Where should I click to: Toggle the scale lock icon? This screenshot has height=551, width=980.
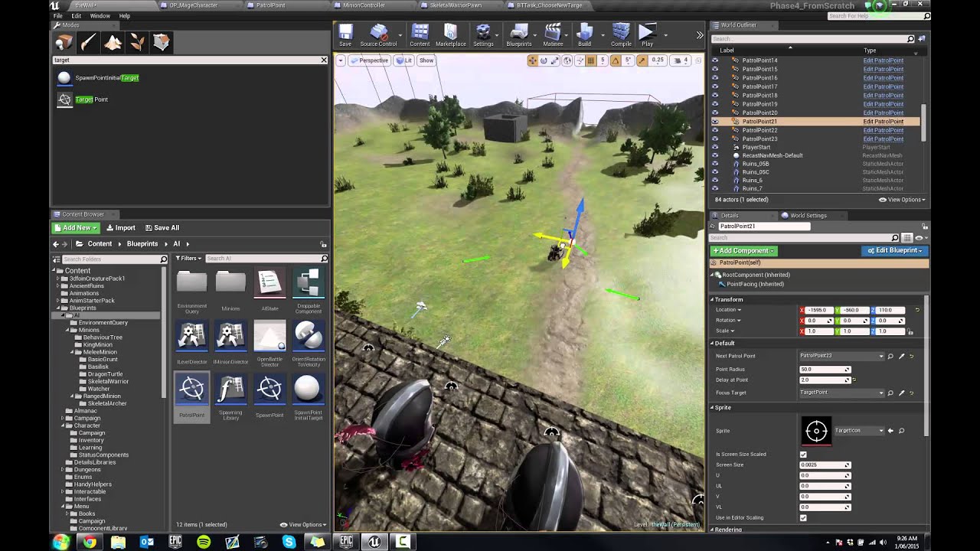coord(910,331)
